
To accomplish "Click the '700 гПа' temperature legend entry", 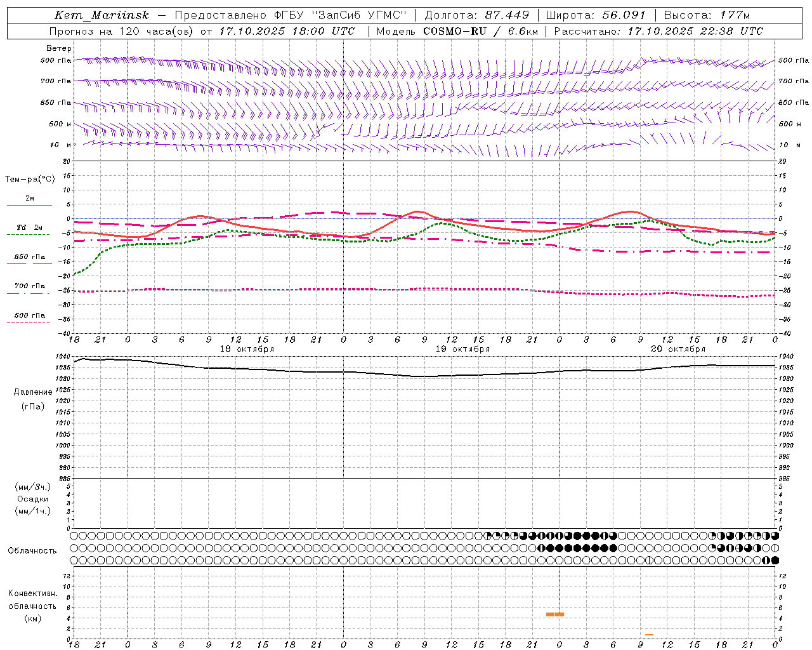I will click(x=30, y=286).
